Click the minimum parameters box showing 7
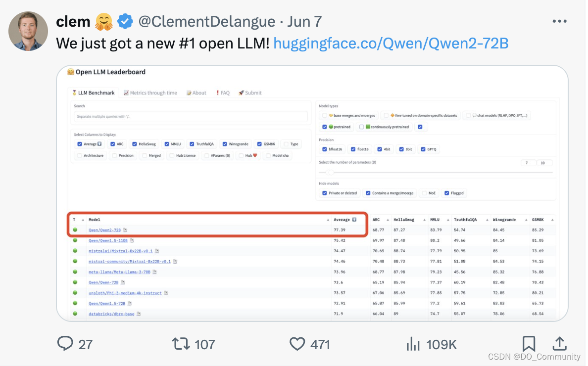This screenshot has width=588, height=366. (x=528, y=163)
